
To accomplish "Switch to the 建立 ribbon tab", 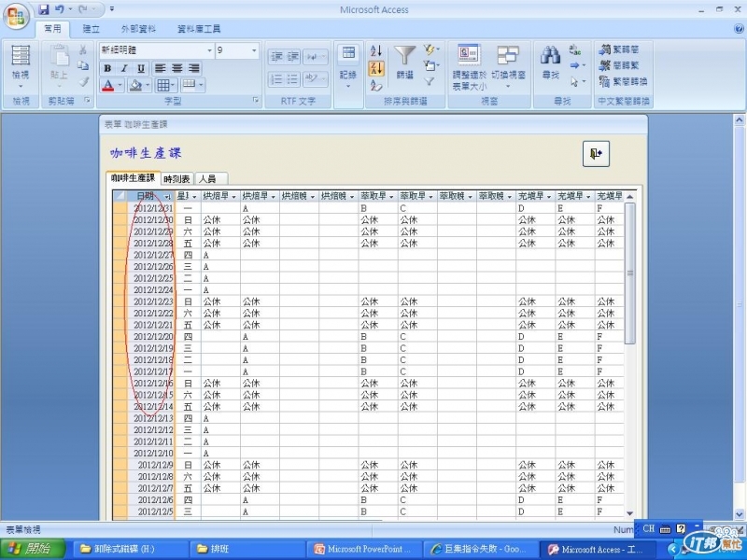I will click(91, 29).
